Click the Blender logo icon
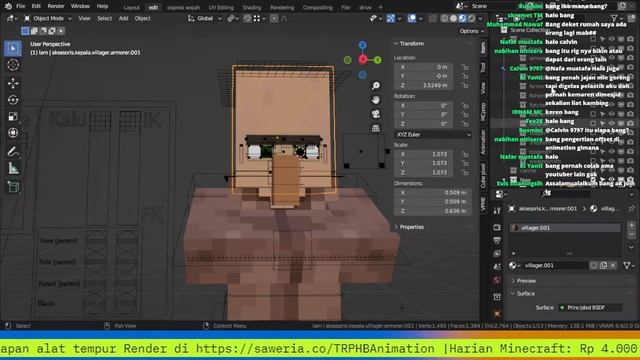Screen dimensions: 640x360 [8, 6]
